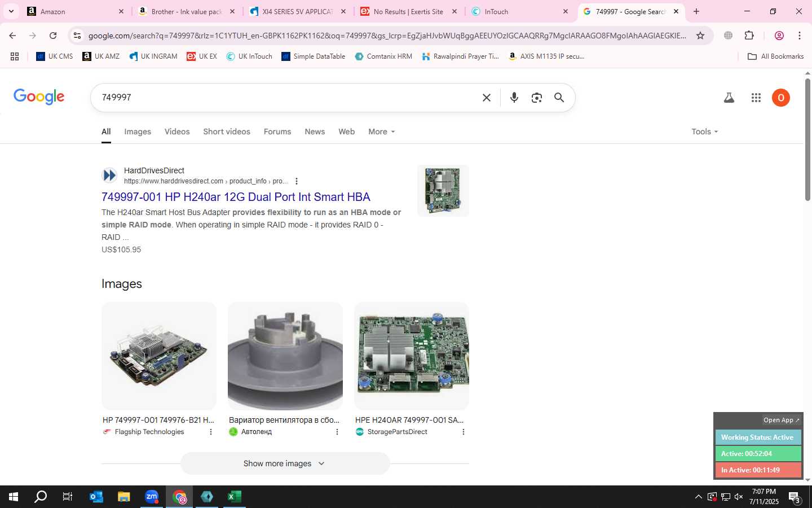This screenshot has width=812, height=508.
Task: Click the browser address bar
Action: point(387,36)
